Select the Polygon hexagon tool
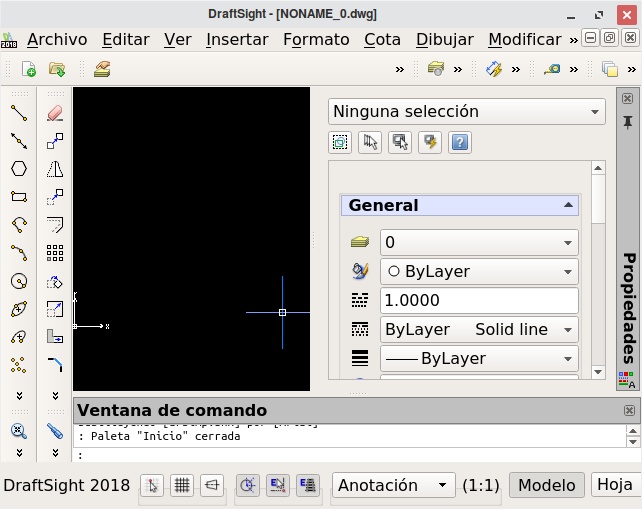Image resolution: width=642 pixels, height=509 pixels. tap(19, 169)
